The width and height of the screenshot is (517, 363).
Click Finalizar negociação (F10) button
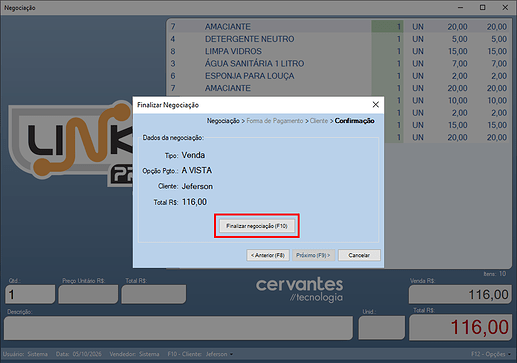(x=257, y=226)
